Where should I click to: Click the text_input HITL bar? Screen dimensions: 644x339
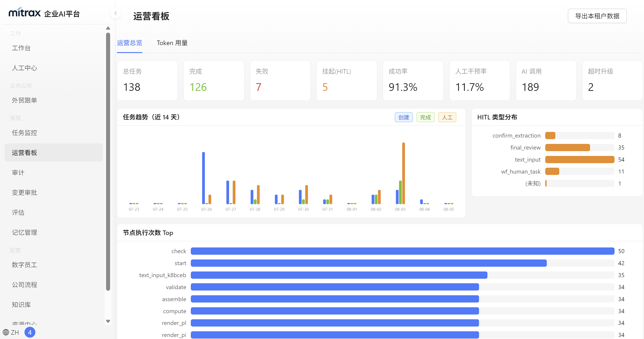(x=579, y=160)
